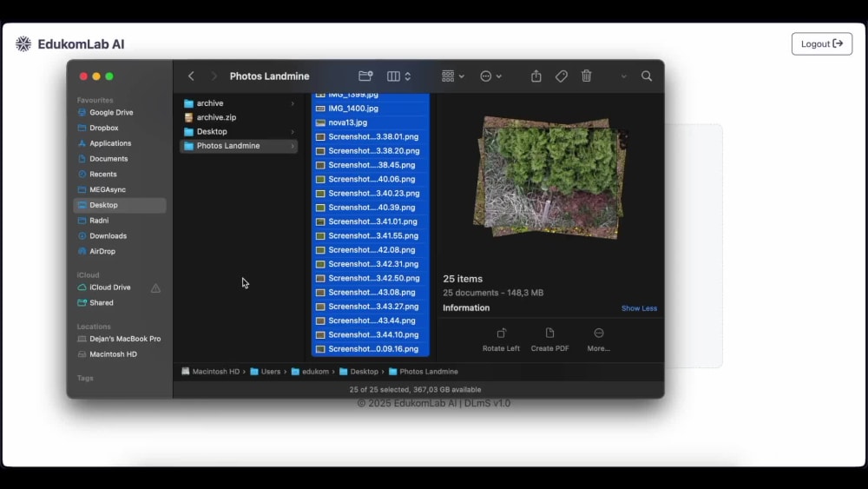Select the archive folder
868x489 pixels.
[239, 103]
